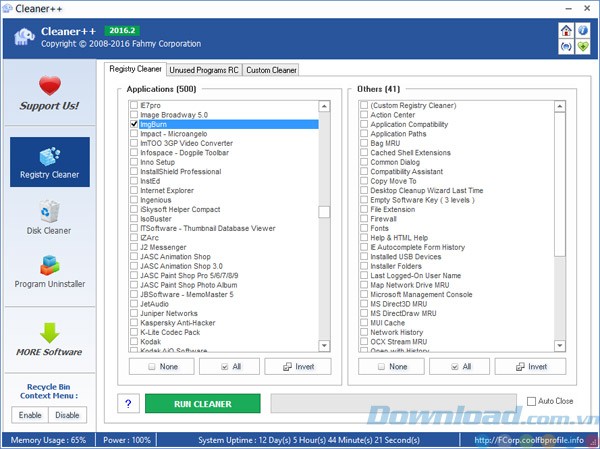Open Program Uninstaller from the sidebar
600x449 pixels.
pos(49,272)
